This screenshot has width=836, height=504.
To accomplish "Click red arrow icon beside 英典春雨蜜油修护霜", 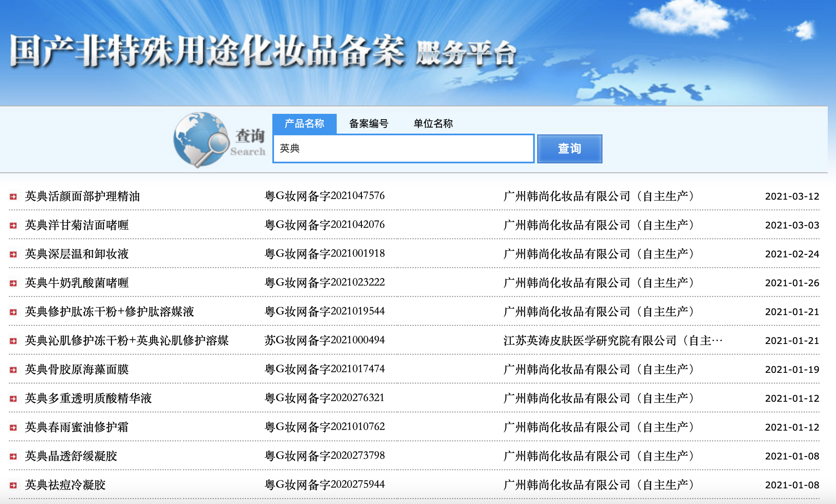I will pyautogui.click(x=13, y=428).
